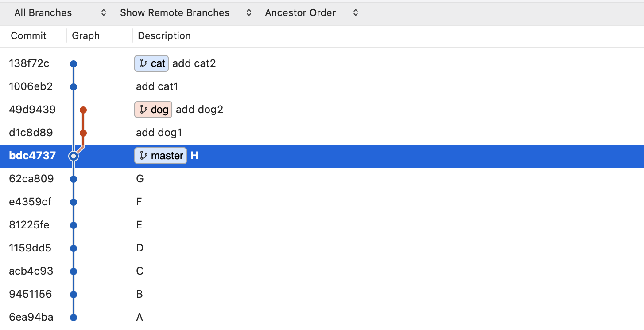
Task: Open the Ancestor Order dropdown
Action: point(311,13)
